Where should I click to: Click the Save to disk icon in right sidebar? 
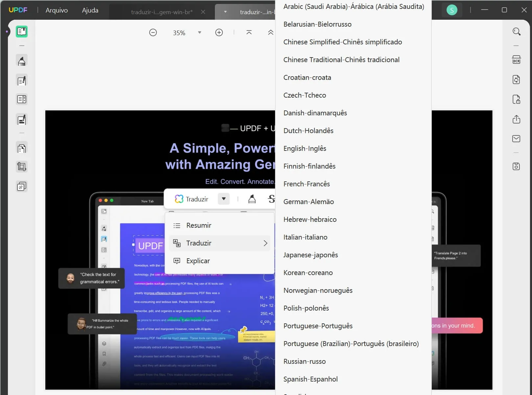pyautogui.click(x=517, y=166)
